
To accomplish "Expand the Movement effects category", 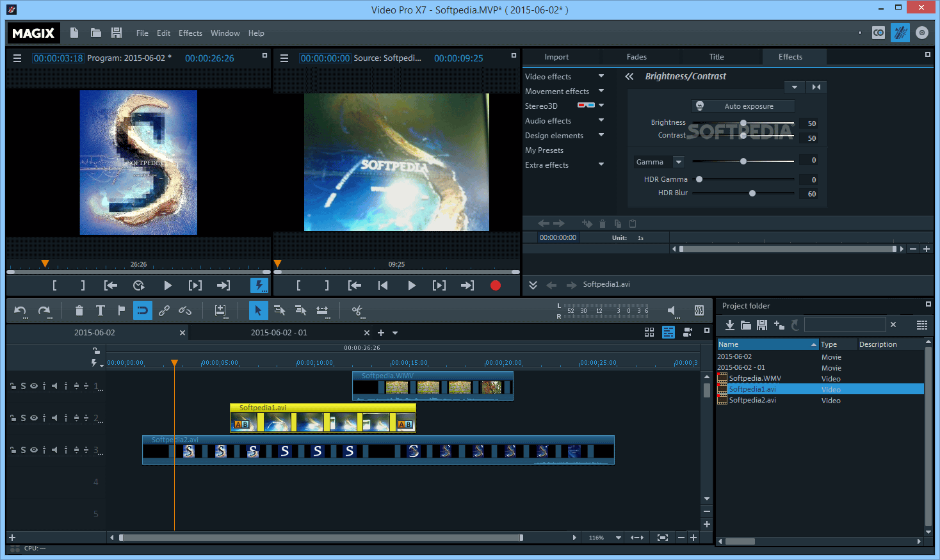I will coord(601,91).
